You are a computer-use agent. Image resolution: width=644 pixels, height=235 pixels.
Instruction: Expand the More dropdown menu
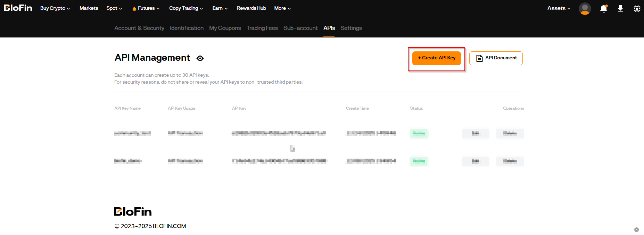(282, 8)
